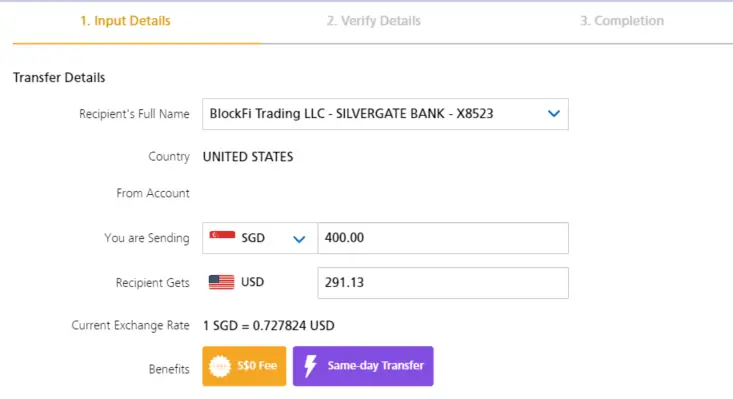Select the 3. Completion step
Screen dimensions: 733x399
[x=622, y=21]
